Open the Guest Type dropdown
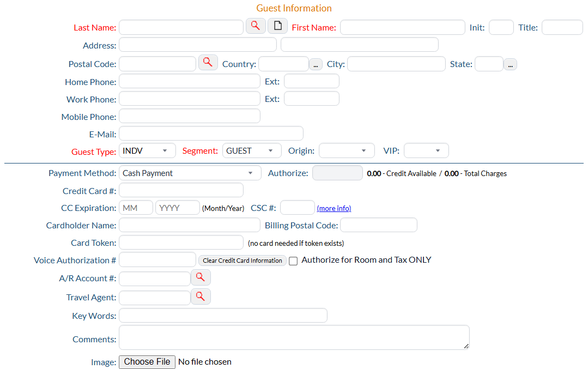The height and width of the screenshot is (369, 588). tap(147, 151)
